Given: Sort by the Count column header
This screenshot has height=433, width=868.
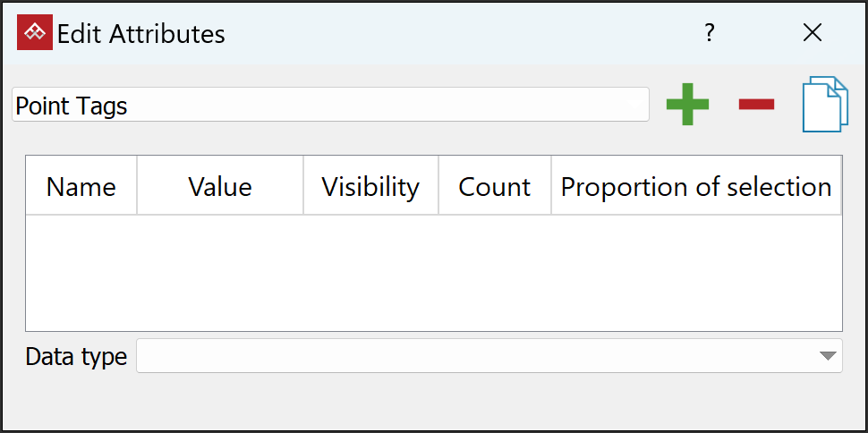Looking at the screenshot, I should point(494,186).
